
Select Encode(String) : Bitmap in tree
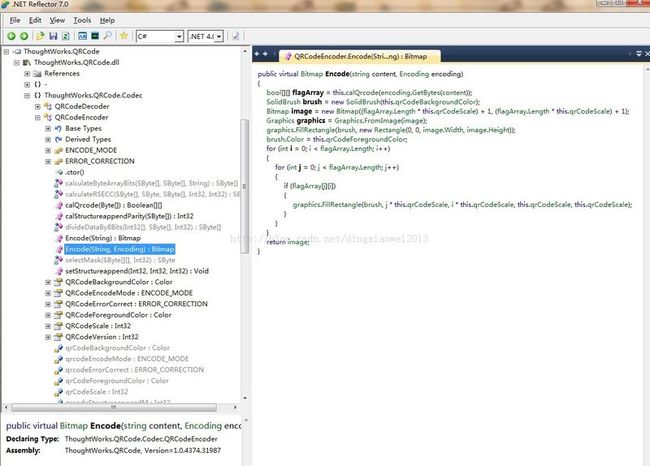(x=102, y=239)
